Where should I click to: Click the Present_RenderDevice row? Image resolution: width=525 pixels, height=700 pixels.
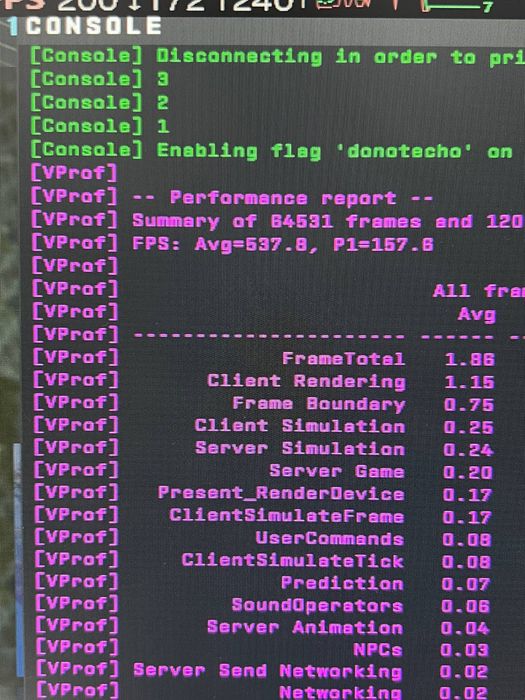click(x=262, y=494)
